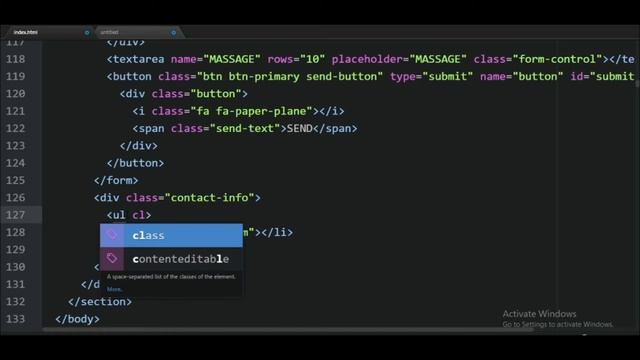Click the horizontal scrollbar at editor bottom

pyautogui.click(x=288, y=329)
